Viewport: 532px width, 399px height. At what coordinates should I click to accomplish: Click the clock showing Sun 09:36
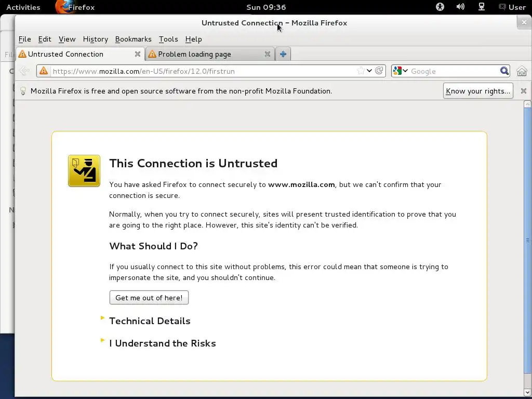tap(266, 7)
